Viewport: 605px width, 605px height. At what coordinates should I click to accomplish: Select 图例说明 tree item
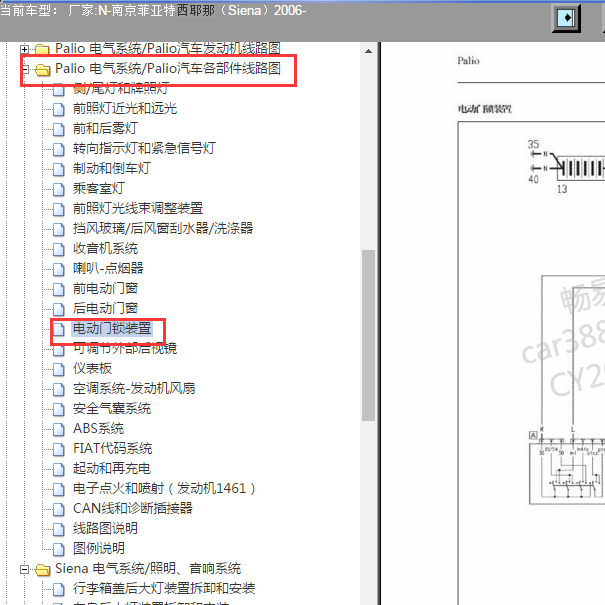click(x=99, y=549)
